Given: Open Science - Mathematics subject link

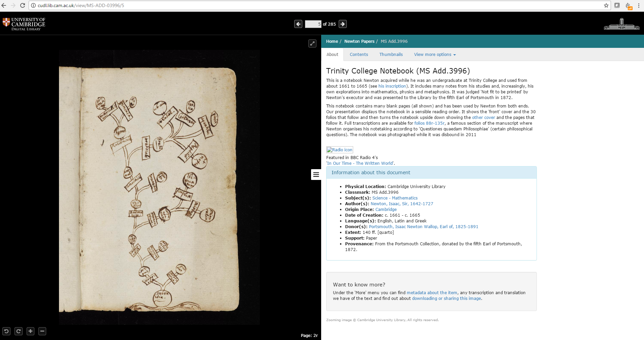Looking at the screenshot, I should pyautogui.click(x=395, y=198).
